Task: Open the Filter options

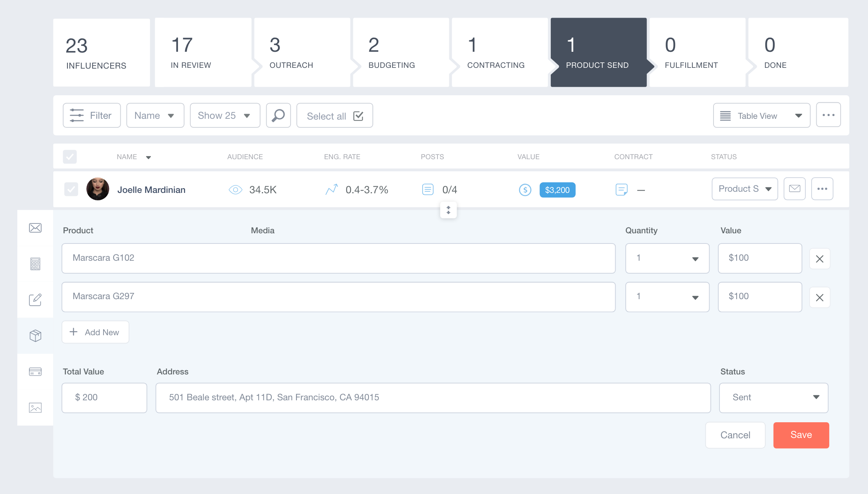Action: click(x=92, y=115)
